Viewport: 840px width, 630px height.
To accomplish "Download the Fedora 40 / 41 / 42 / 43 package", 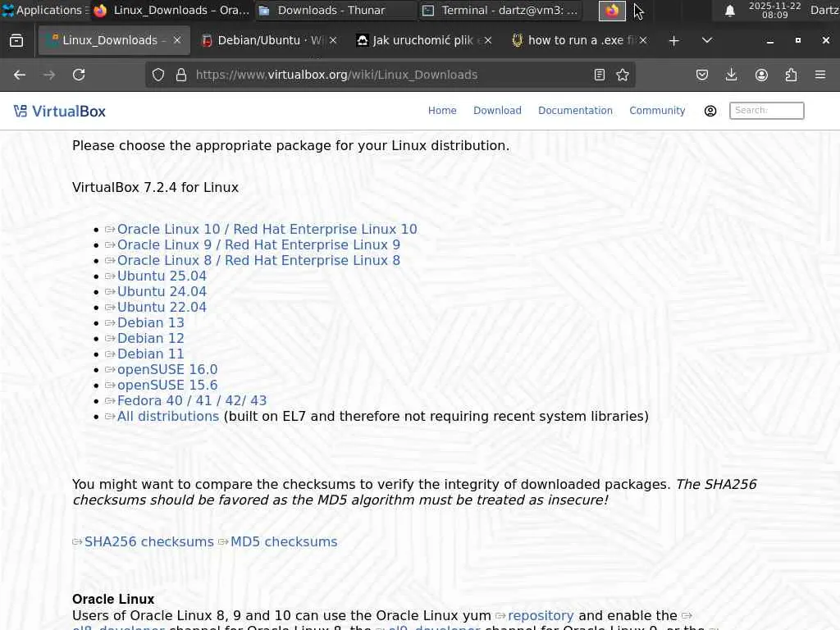I will point(192,400).
